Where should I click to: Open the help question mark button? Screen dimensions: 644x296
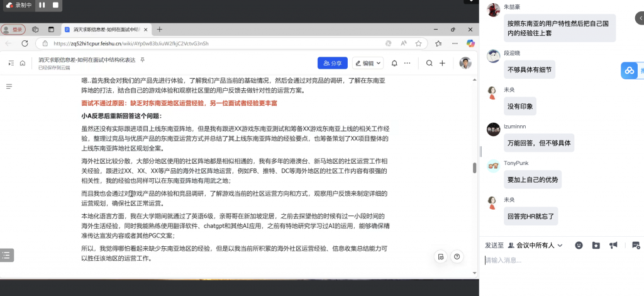coord(457,256)
